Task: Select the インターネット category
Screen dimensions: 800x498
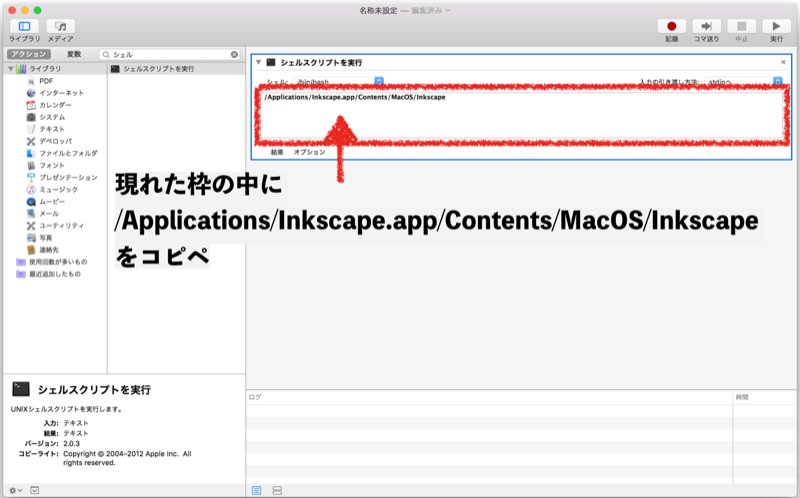Action: (x=61, y=93)
